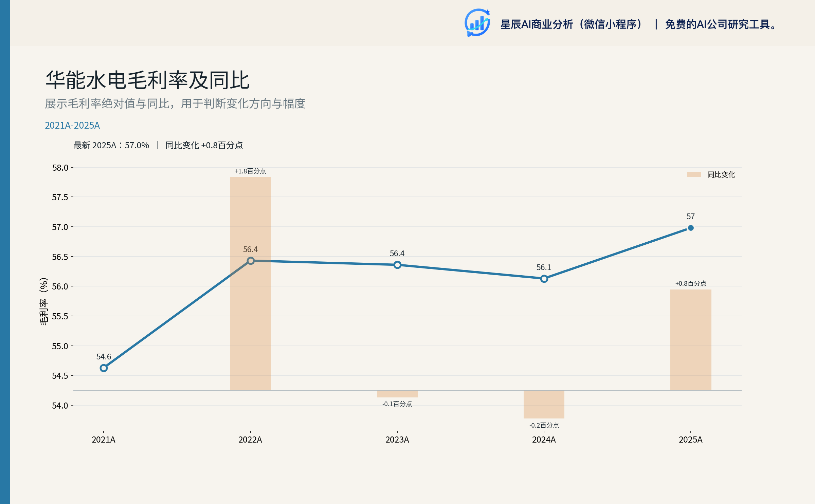Click the 2023A line data point marker
This screenshot has height=504, width=815.
(397, 265)
